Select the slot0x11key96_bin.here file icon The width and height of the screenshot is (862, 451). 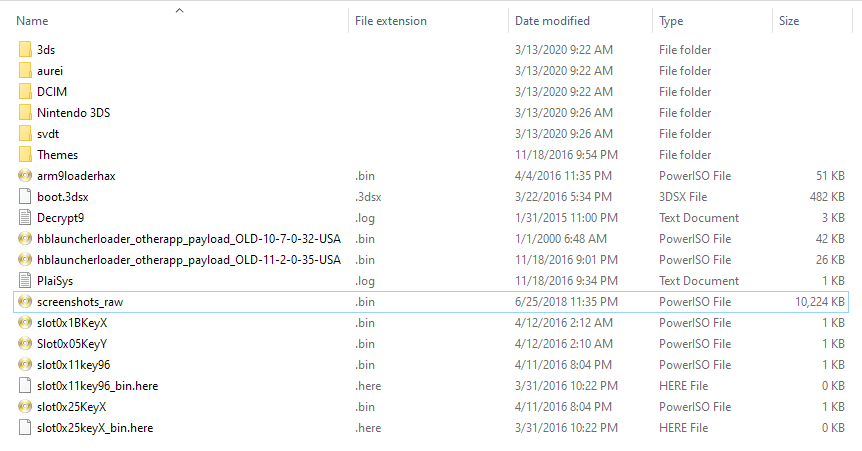coord(25,386)
